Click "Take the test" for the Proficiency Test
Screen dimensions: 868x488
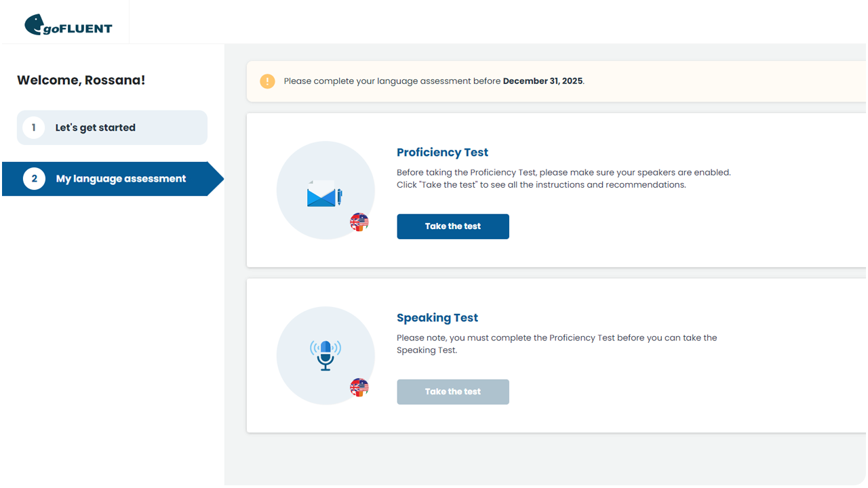point(452,226)
